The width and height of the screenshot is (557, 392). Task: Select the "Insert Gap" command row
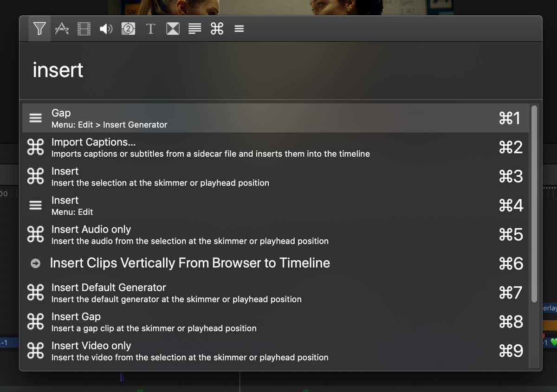coord(276,322)
